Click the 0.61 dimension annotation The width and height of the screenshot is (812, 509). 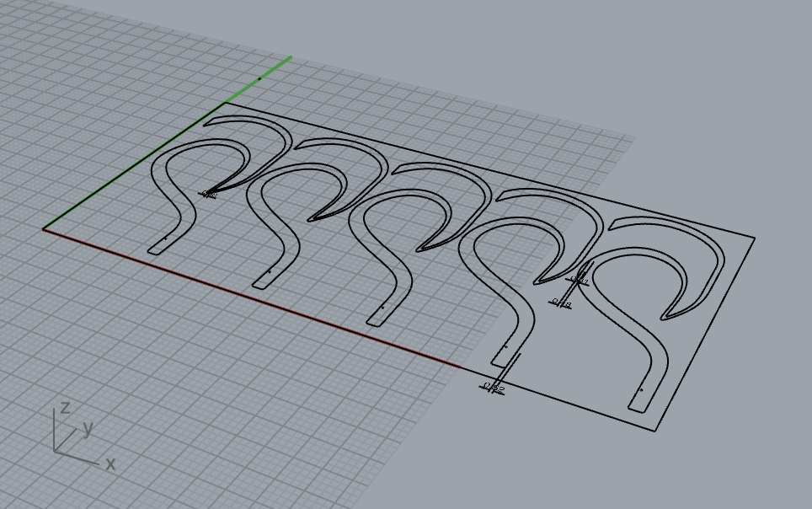point(579,279)
